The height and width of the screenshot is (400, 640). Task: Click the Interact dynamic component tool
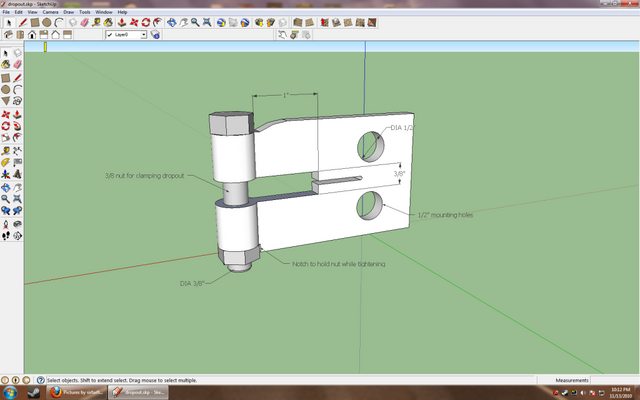(x=282, y=35)
